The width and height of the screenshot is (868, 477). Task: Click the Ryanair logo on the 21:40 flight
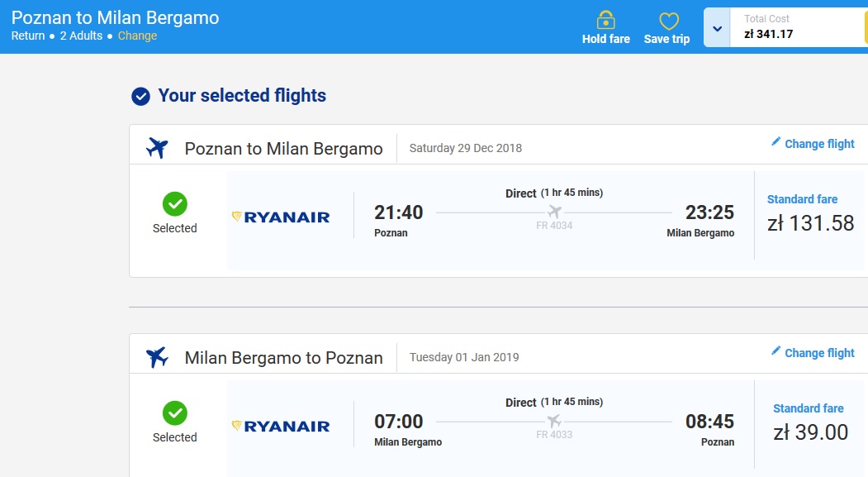tap(281, 217)
